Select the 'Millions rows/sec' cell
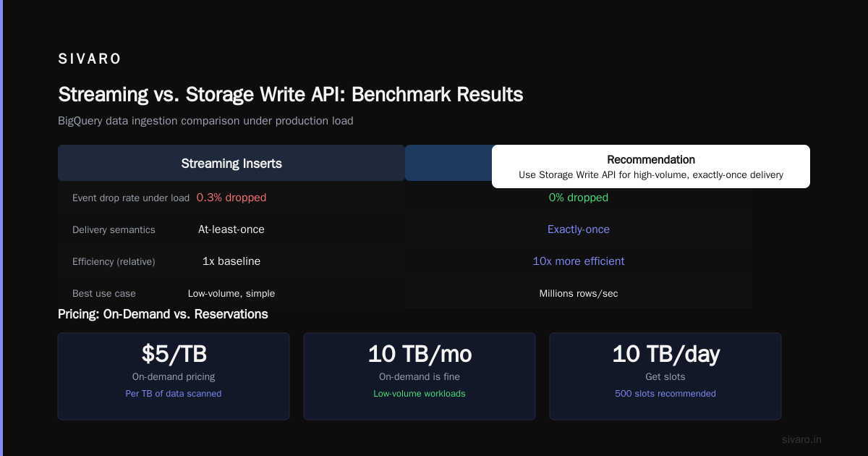 [579, 293]
